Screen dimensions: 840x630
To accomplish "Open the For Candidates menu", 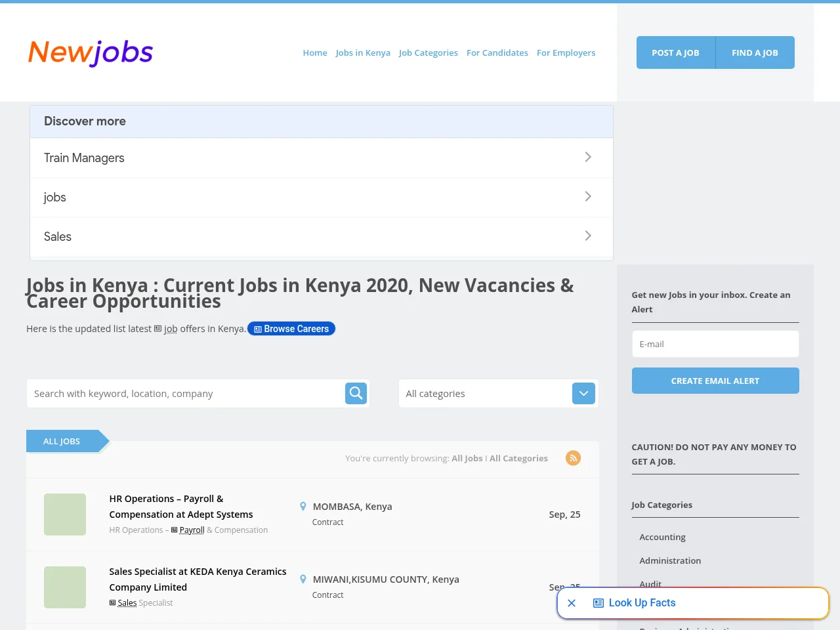I will 497,52.
